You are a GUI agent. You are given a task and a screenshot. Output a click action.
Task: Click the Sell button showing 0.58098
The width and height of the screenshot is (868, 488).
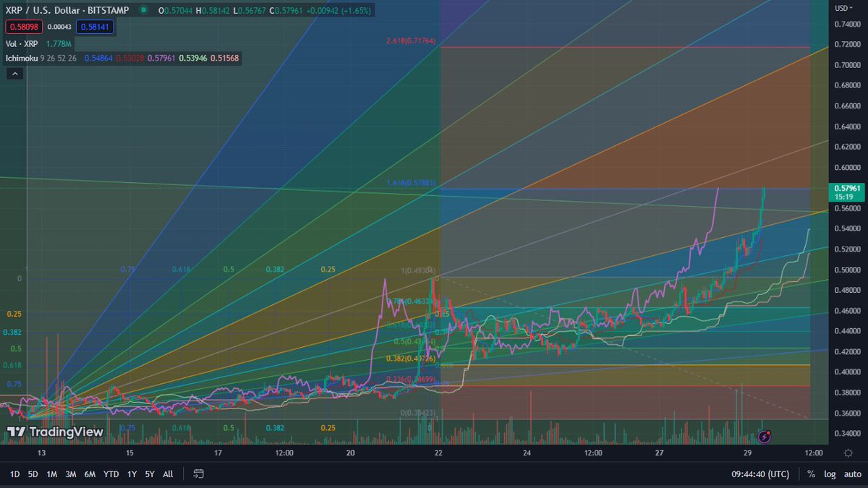coord(23,26)
